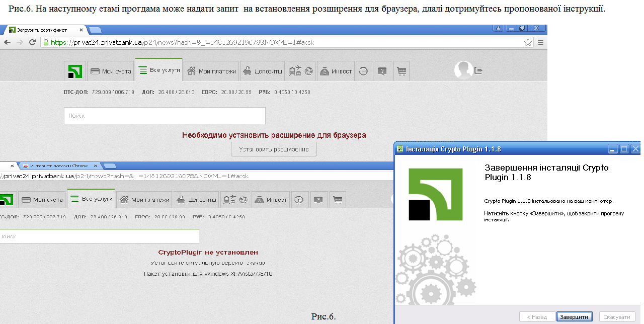Click the search field in the lower browser
Image resolution: width=644 pixels, height=324 pixels.
[x=100, y=236]
